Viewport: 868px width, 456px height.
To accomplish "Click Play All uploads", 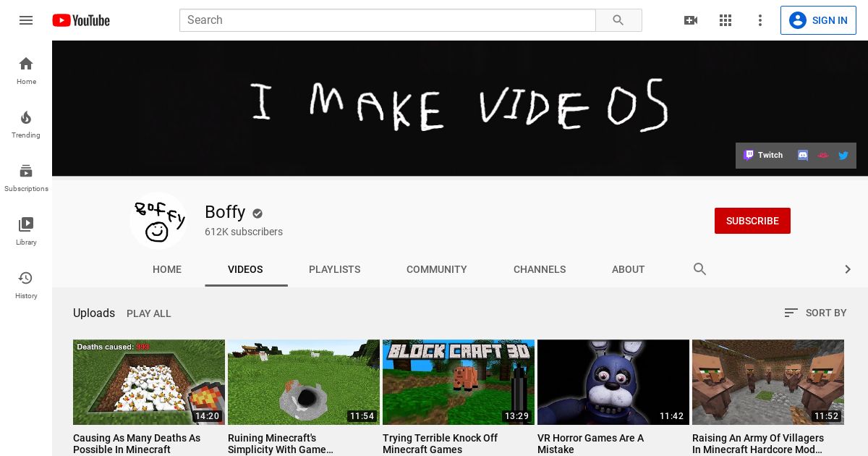I will [x=149, y=313].
